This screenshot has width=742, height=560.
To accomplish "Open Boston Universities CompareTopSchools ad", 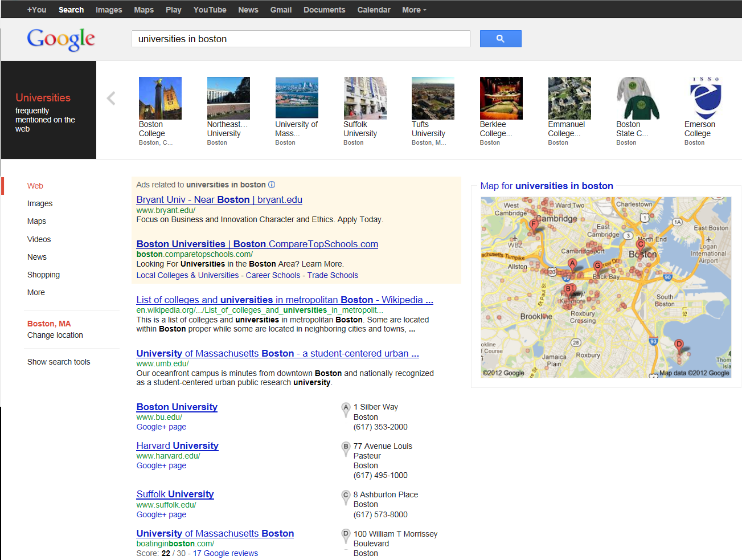I will pos(257,244).
